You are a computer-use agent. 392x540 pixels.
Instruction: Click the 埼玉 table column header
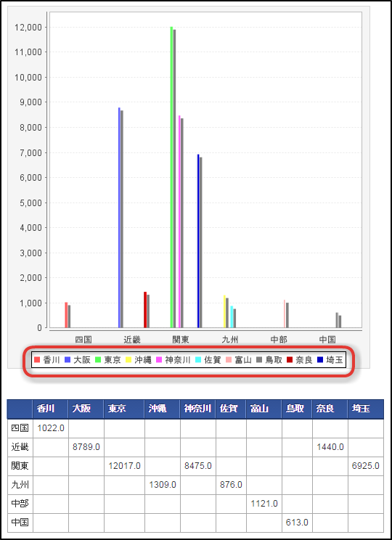[x=365, y=409]
